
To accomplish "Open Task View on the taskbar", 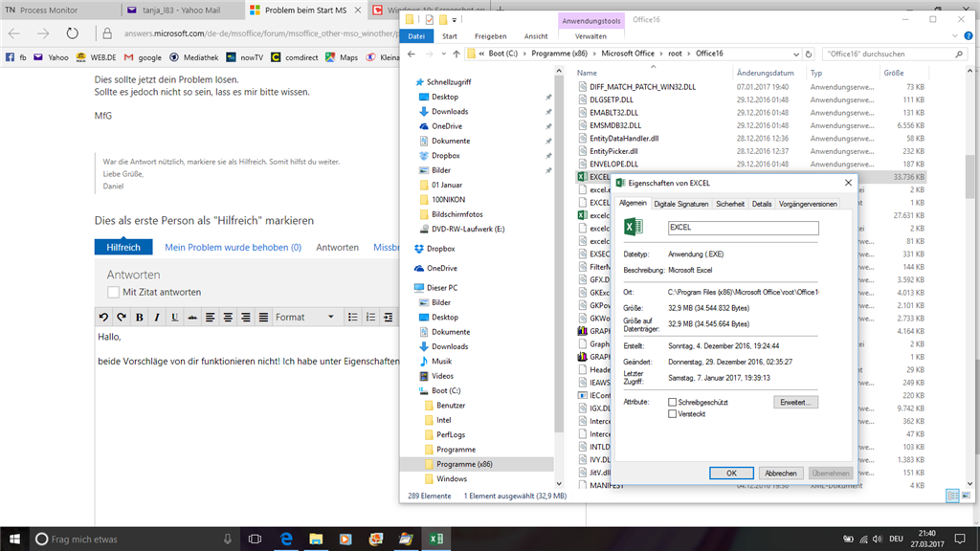I will coord(255,539).
